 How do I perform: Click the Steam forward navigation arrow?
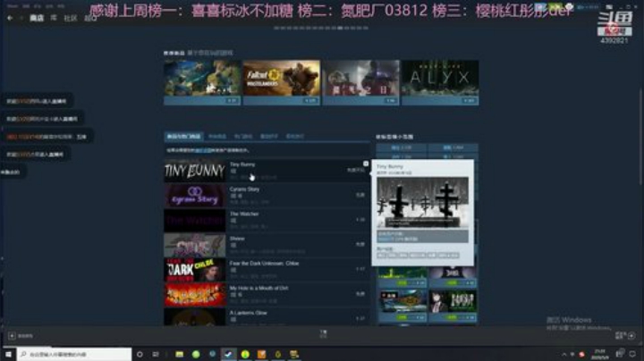coord(21,18)
